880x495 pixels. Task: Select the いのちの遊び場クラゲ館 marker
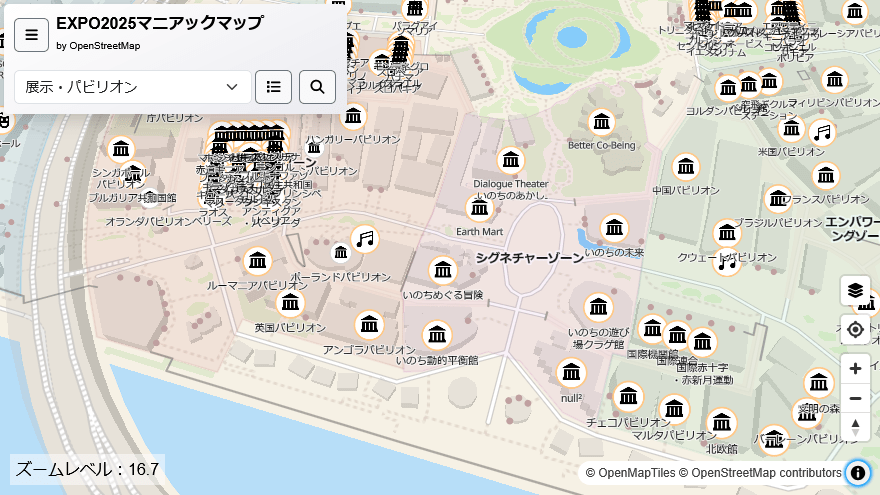(x=598, y=307)
